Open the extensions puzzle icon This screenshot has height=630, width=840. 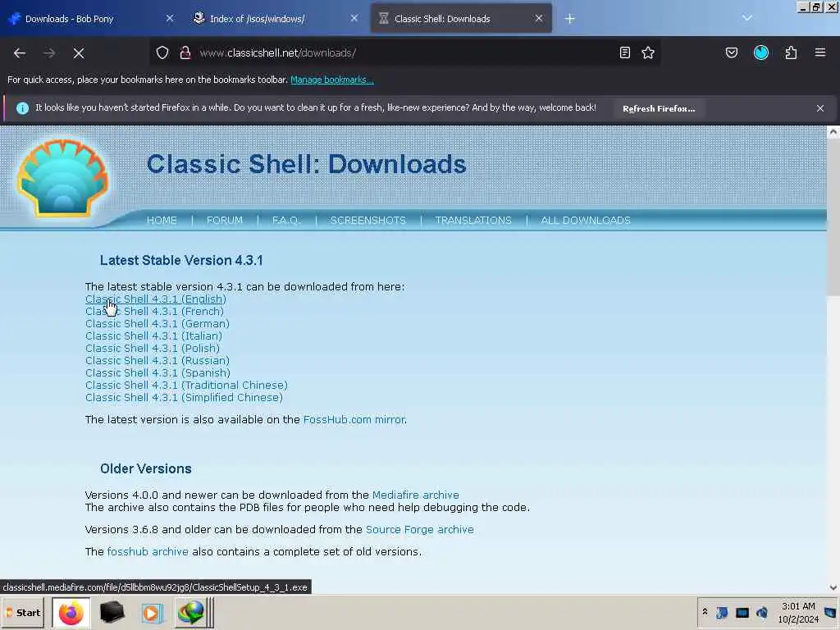(791, 52)
